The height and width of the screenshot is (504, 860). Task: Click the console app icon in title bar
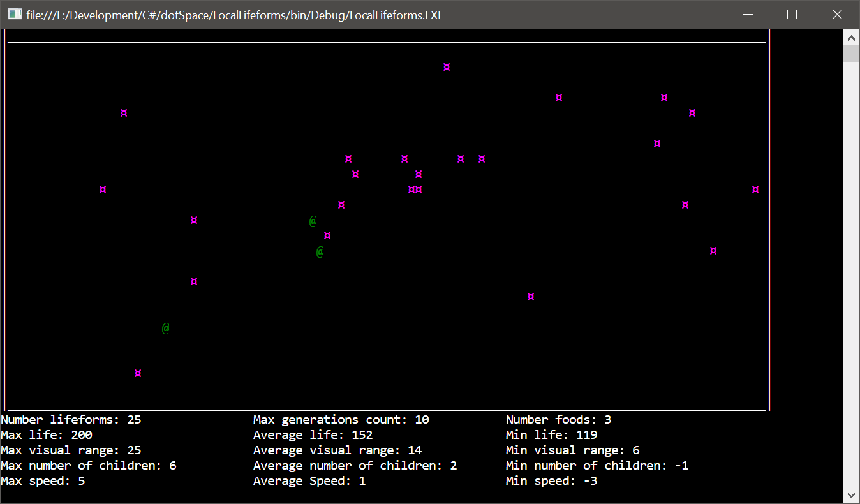(x=15, y=14)
